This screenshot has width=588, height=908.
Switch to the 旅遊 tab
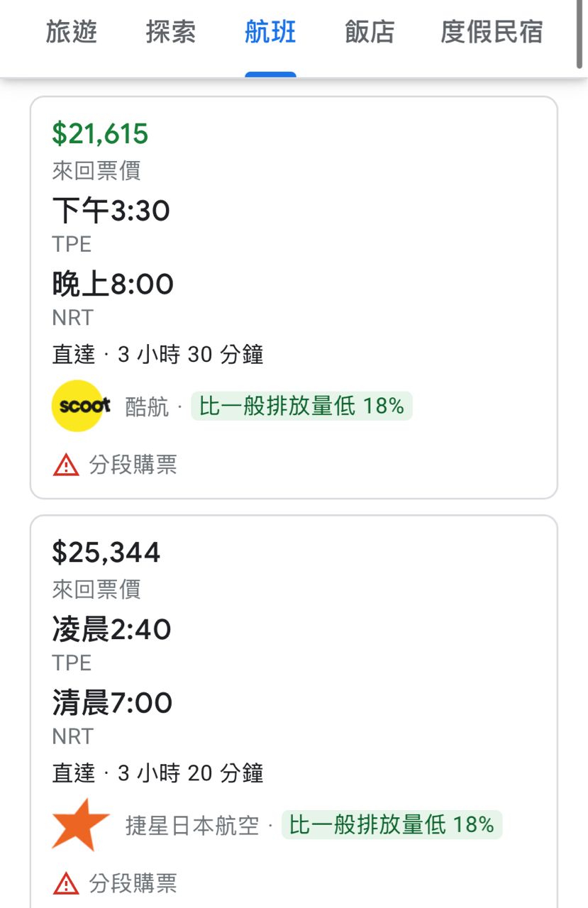72,33
